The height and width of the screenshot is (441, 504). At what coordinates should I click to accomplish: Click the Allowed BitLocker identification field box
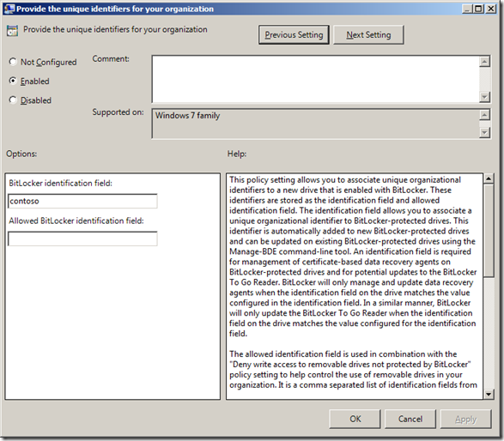click(82, 239)
